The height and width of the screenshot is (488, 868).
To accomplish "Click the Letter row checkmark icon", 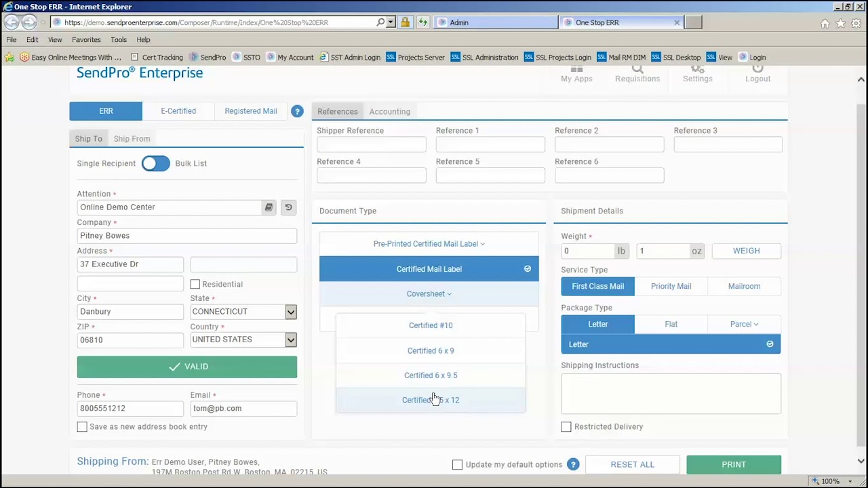I will pos(770,344).
